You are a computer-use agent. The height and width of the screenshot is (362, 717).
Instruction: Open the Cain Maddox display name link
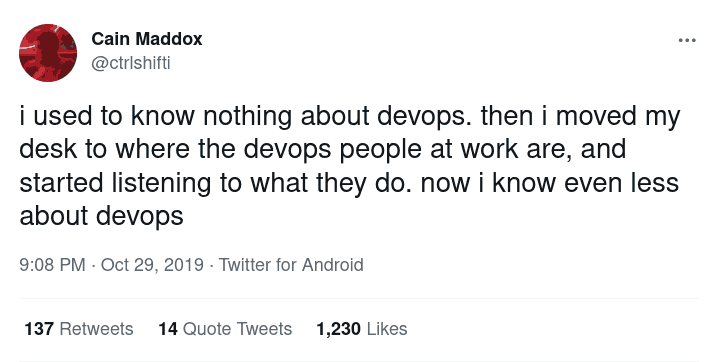(147, 39)
